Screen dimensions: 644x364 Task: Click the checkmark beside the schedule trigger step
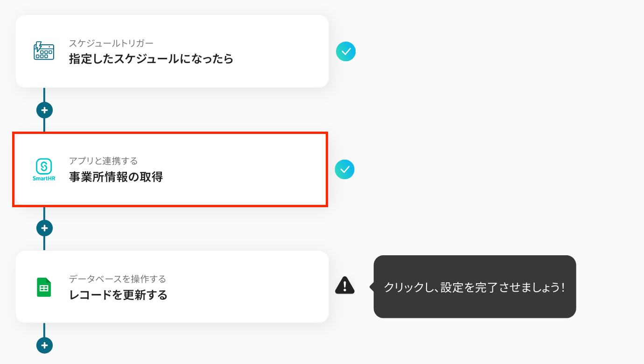click(x=346, y=51)
